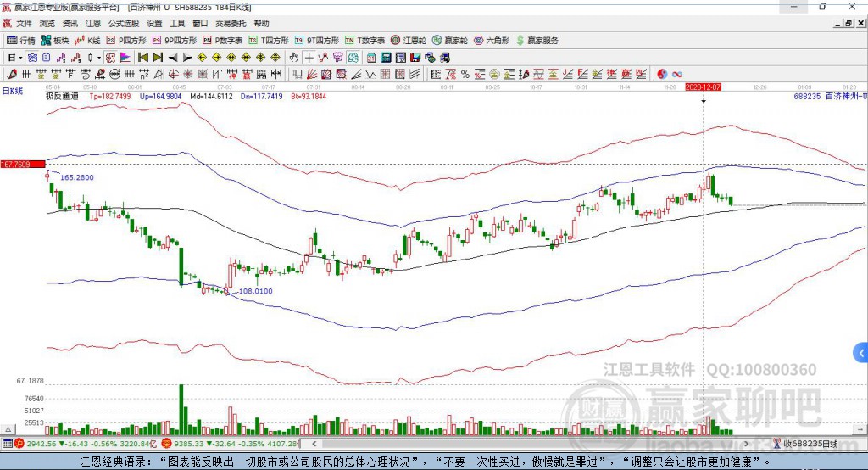Open the 9T四方形 tool
This screenshot has width=868, height=470.
click(317, 41)
